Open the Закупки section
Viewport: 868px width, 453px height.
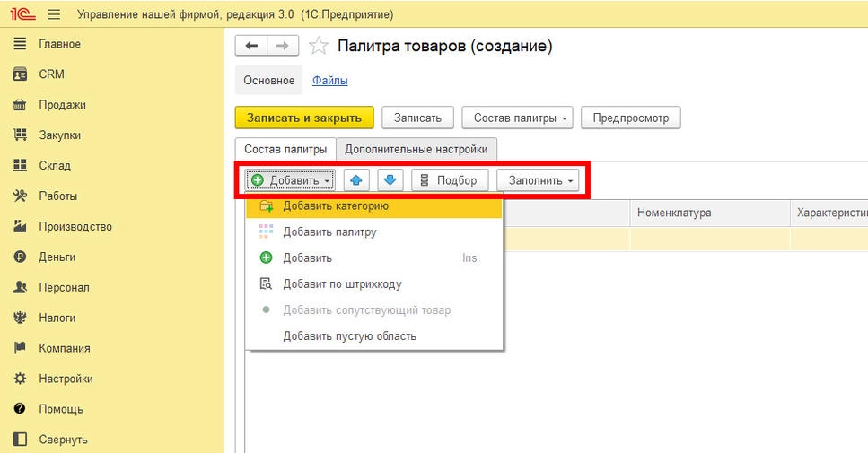pos(59,135)
